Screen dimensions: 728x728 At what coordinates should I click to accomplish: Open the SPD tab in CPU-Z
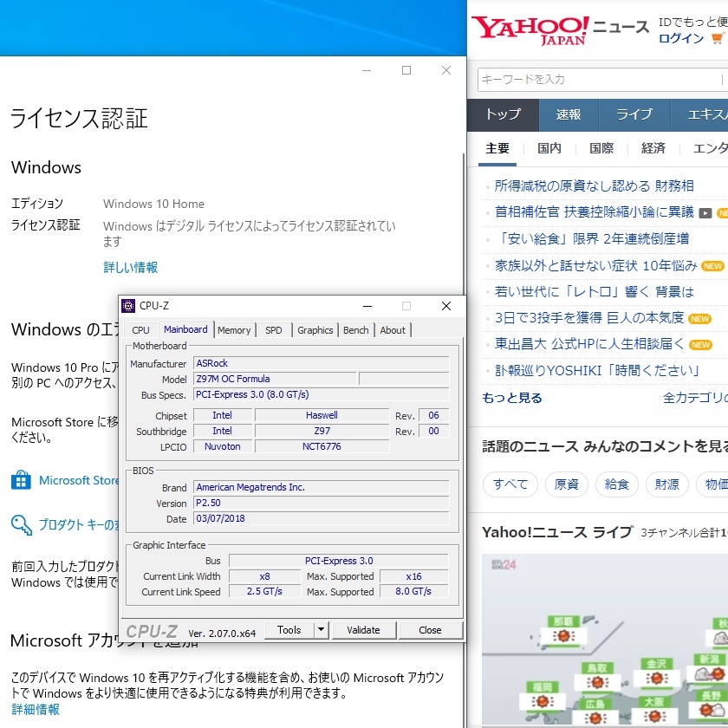274,330
